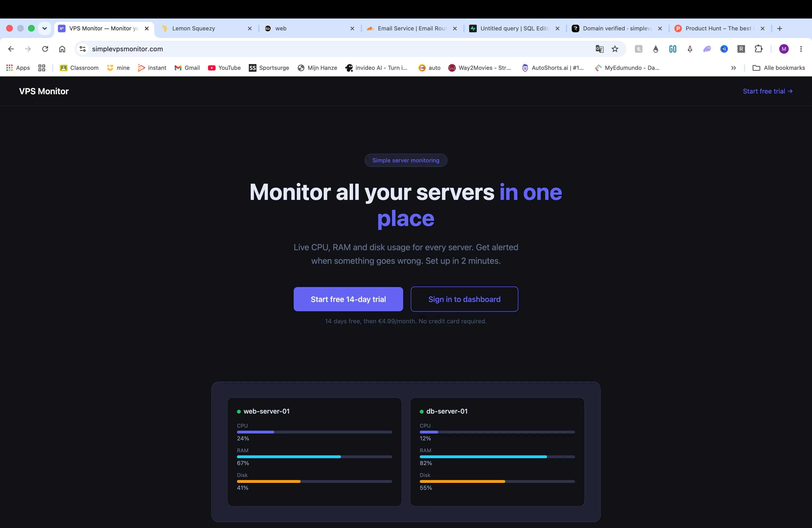Open the Apps grid bookmark
This screenshot has height=528, width=812.
(18, 68)
